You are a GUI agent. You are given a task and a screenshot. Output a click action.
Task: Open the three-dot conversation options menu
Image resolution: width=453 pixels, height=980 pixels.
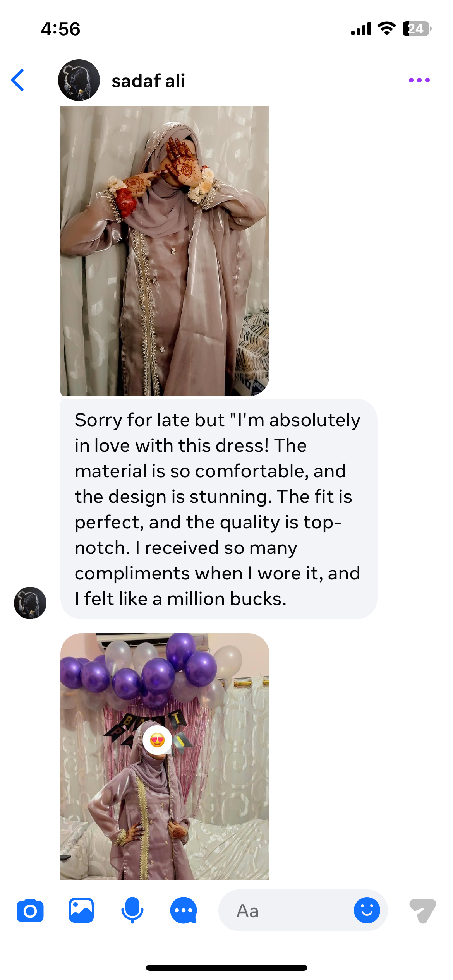[419, 80]
